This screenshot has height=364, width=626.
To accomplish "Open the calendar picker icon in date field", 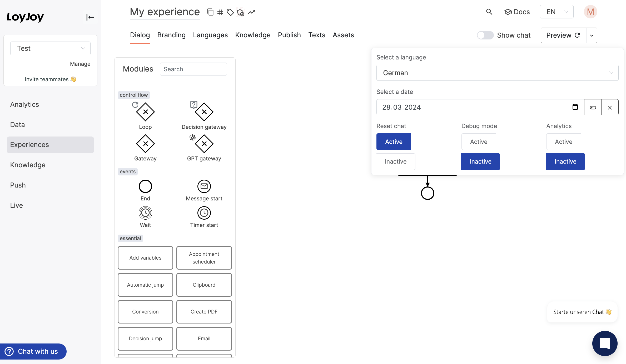I will point(575,107).
